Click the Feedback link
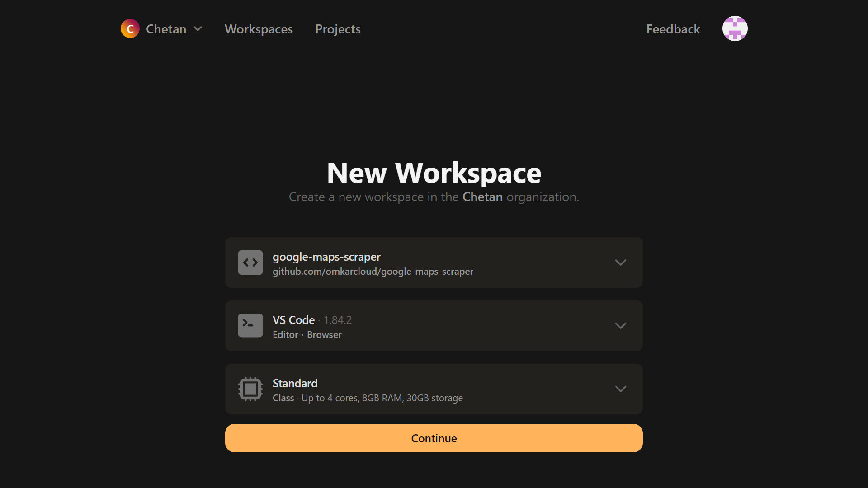868x488 pixels. 673,29
